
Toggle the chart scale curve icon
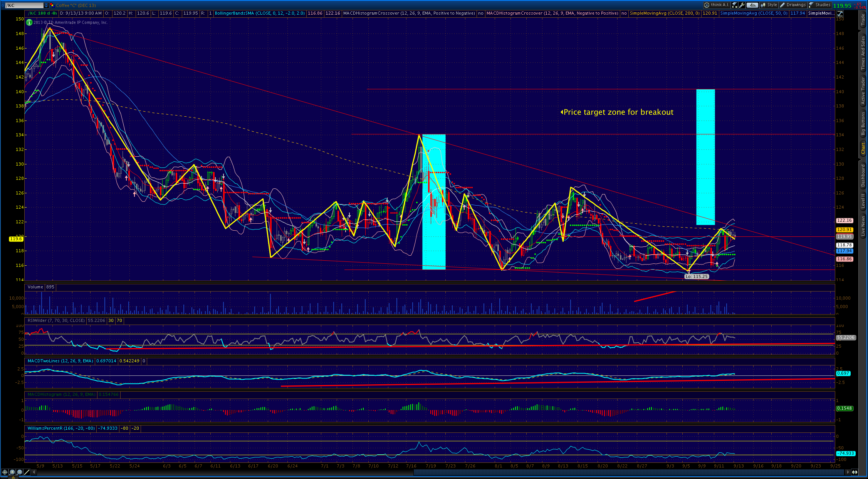tap(840, 13)
